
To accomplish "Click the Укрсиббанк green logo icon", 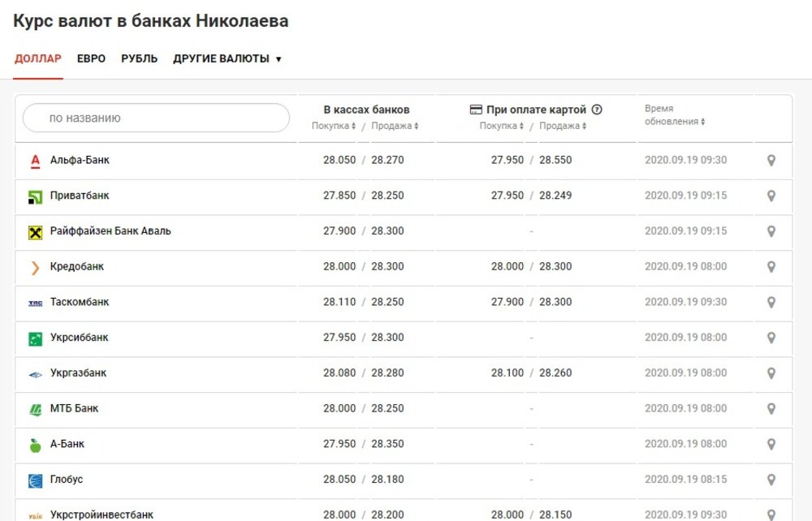I will 35,339.
